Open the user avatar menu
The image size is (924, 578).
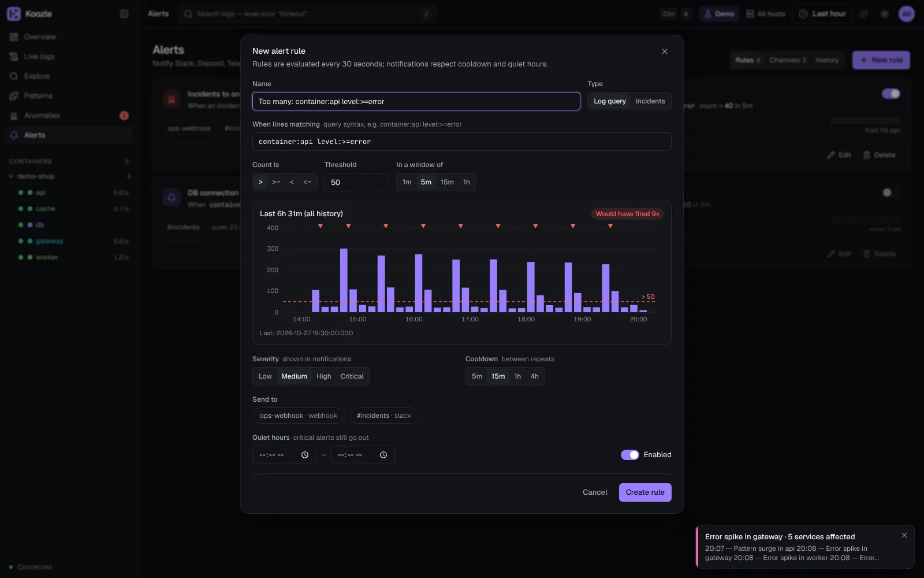pos(907,14)
